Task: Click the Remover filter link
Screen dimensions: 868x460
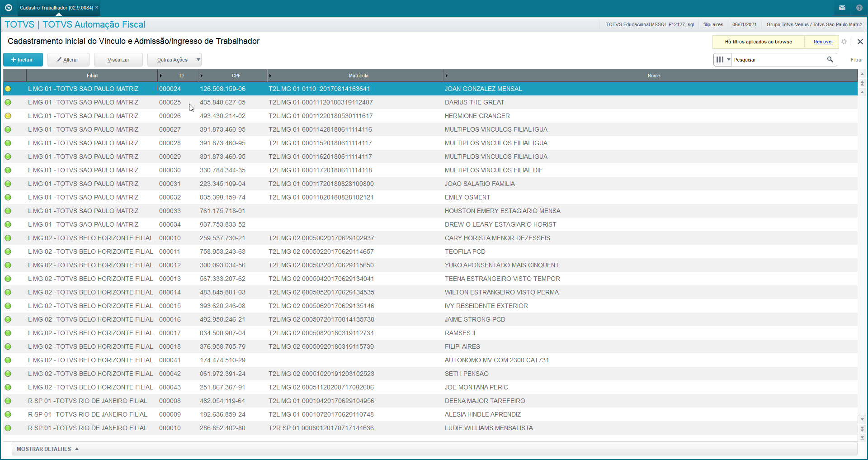Action: tap(823, 42)
